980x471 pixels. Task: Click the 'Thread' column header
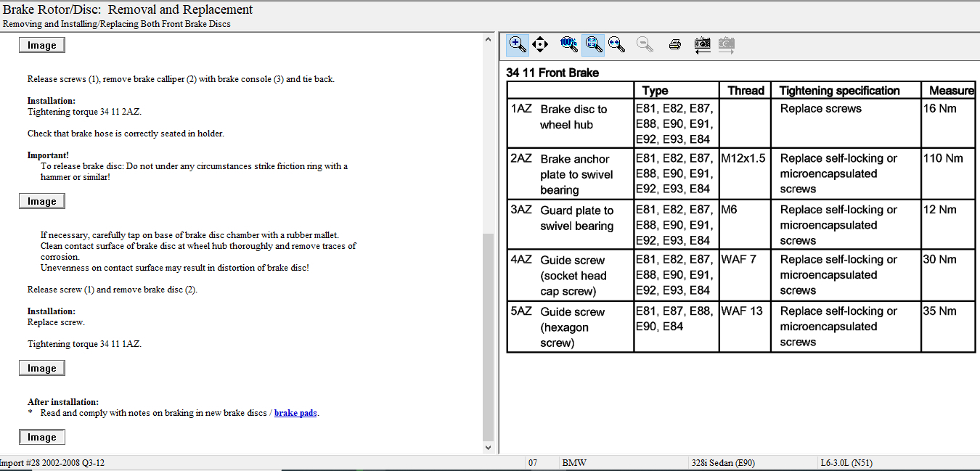(x=746, y=91)
